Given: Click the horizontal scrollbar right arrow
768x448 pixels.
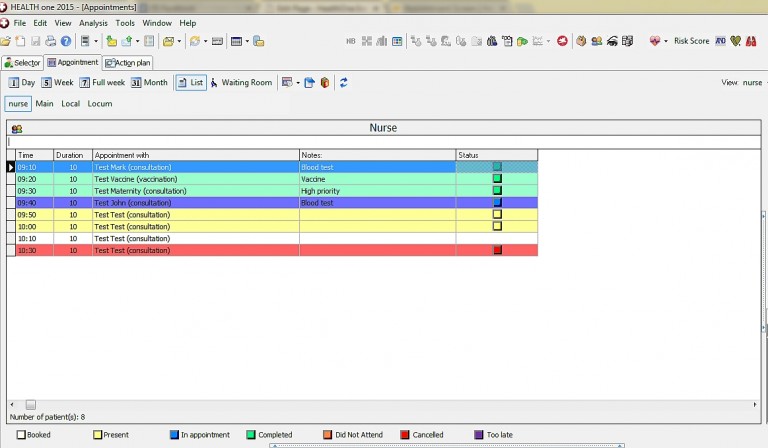Looking at the screenshot, I should [x=755, y=404].
